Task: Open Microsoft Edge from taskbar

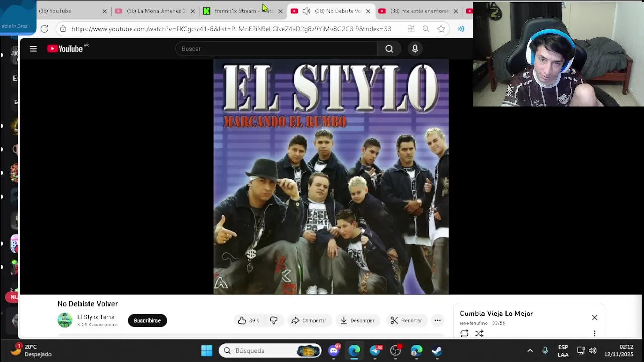Action: pos(354,351)
